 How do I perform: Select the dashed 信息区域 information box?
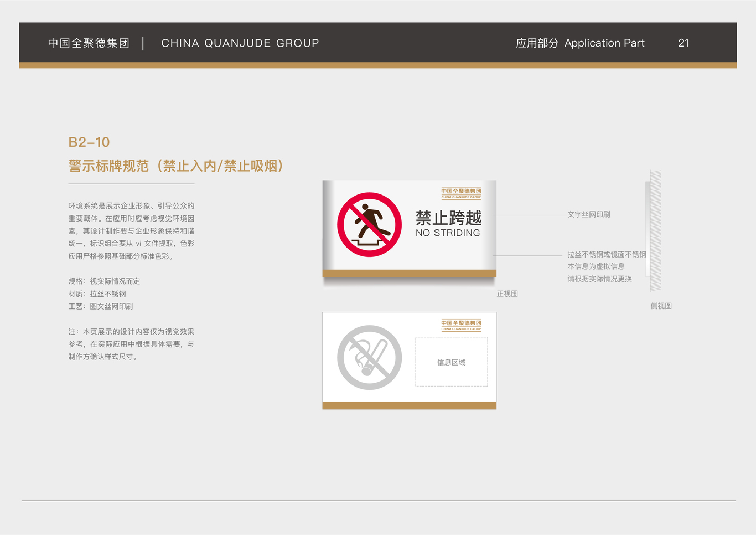pyautogui.click(x=452, y=362)
